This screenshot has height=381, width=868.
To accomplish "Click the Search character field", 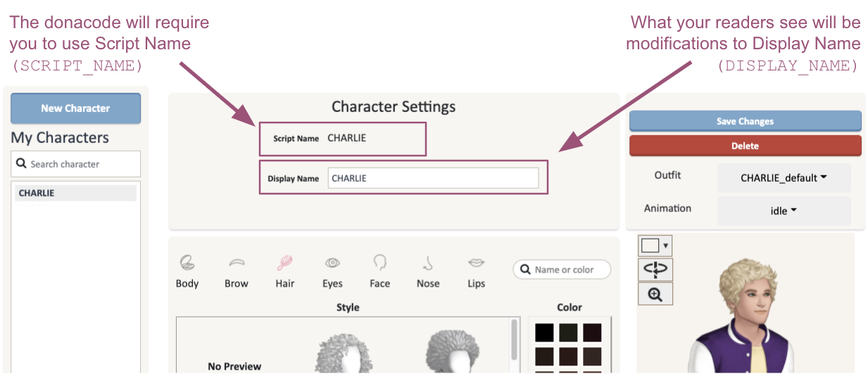I will pos(75,164).
